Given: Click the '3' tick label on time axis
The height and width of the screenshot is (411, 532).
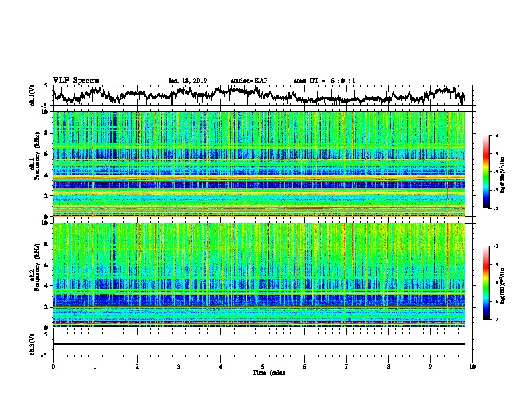Looking at the screenshot, I should 179,367.
